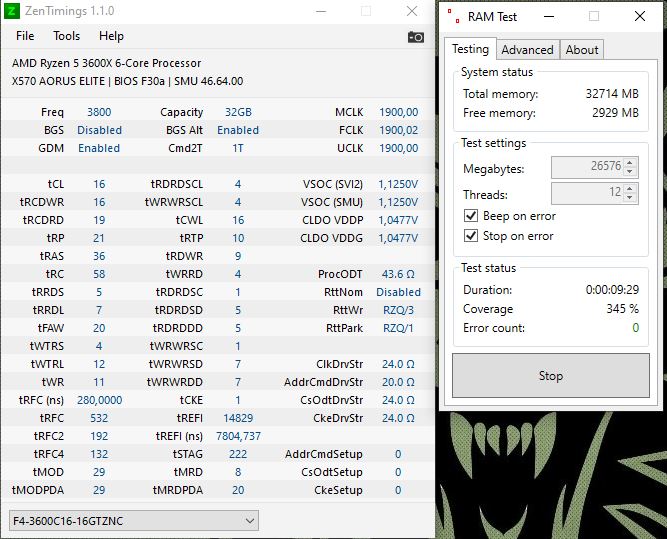The image size is (667, 539).
Task: Click the Coverage value 345 %
Action: tap(623, 309)
